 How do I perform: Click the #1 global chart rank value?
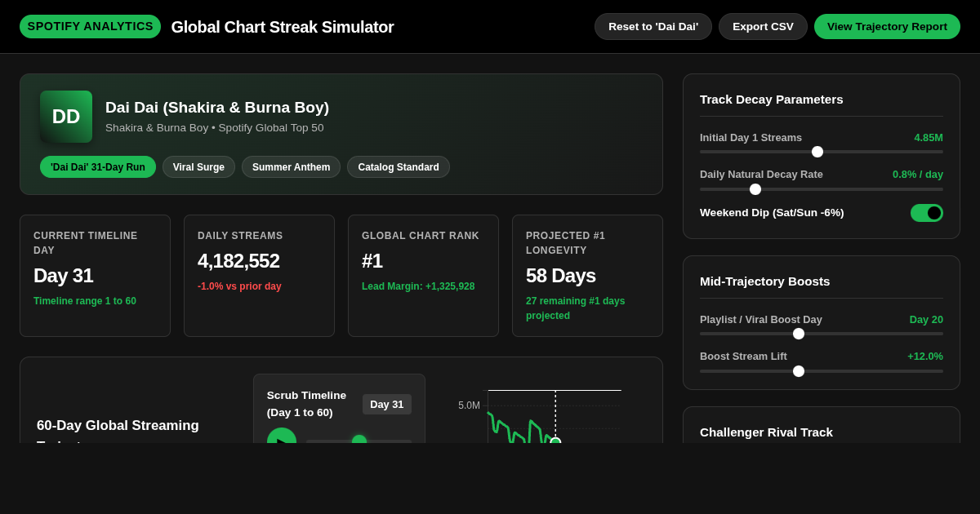pos(372,261)
